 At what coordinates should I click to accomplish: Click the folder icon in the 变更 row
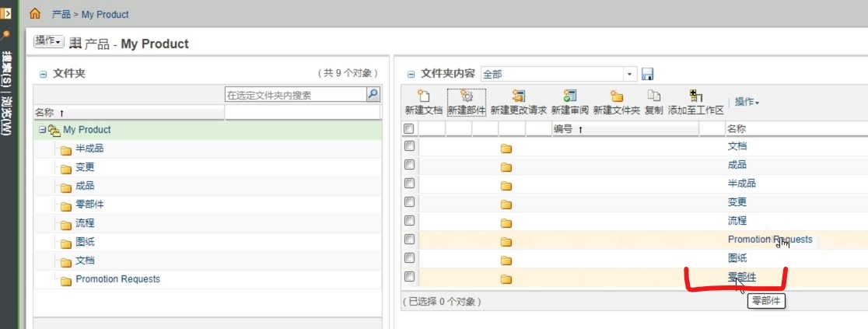(x=506, y=205)
